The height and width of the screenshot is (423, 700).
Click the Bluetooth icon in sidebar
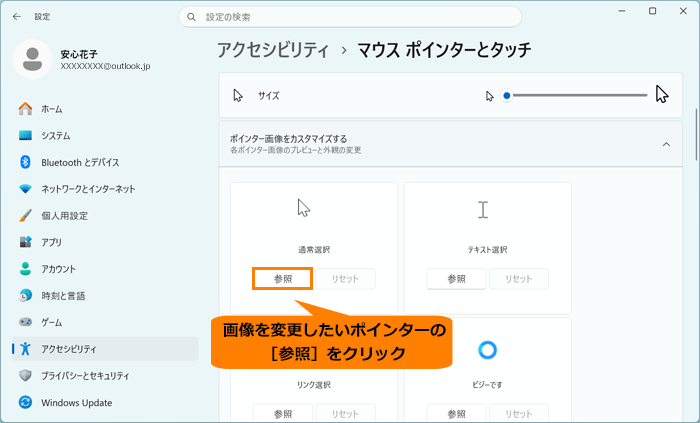[x=25, y=162]
